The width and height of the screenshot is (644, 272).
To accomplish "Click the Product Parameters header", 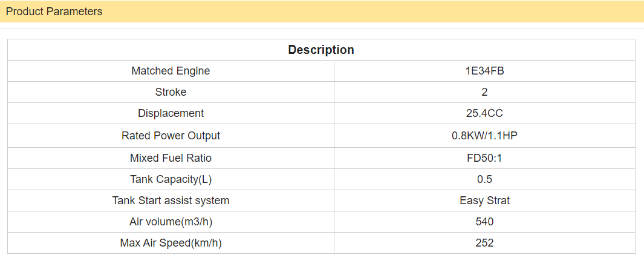I will click(x=54, y=12).
